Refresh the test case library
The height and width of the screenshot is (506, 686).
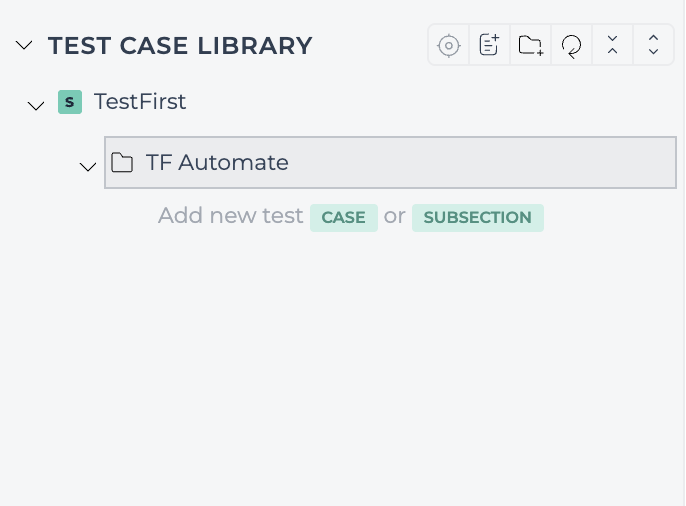[571, 45]
